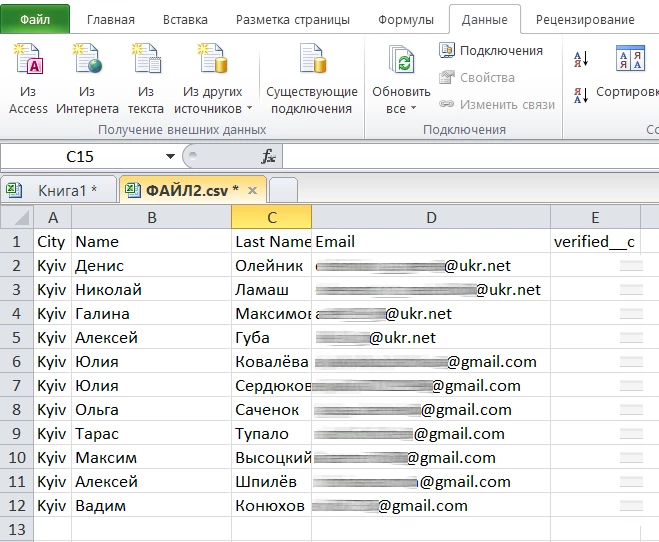Switch to the Книга1 workbook tab

(58, 190)
